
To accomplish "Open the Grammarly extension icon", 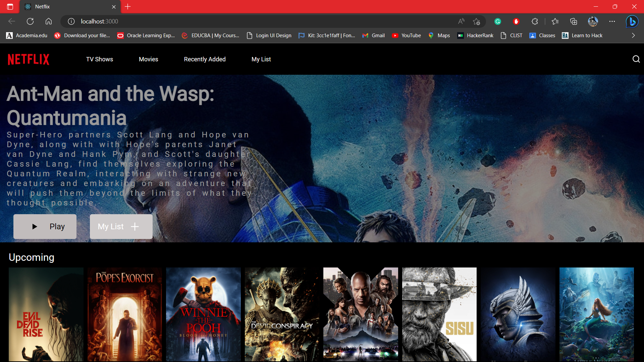I will 497,21.
